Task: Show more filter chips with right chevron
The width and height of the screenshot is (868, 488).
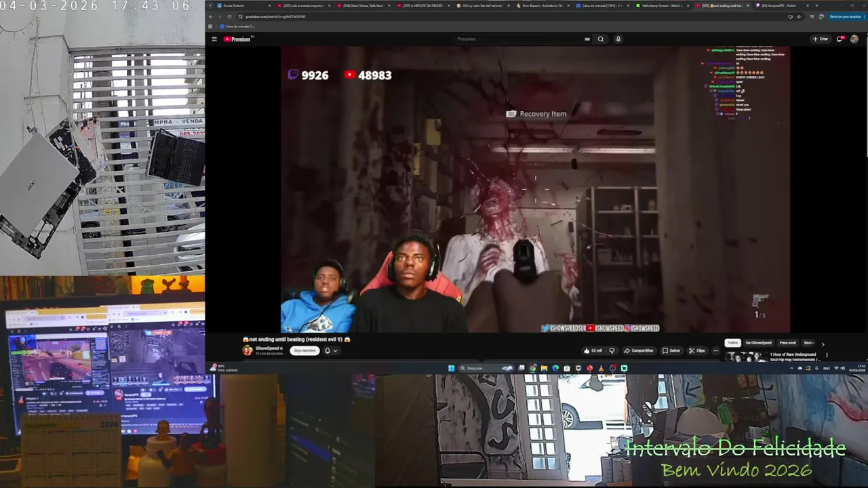Action: click(x=823, y=344)
